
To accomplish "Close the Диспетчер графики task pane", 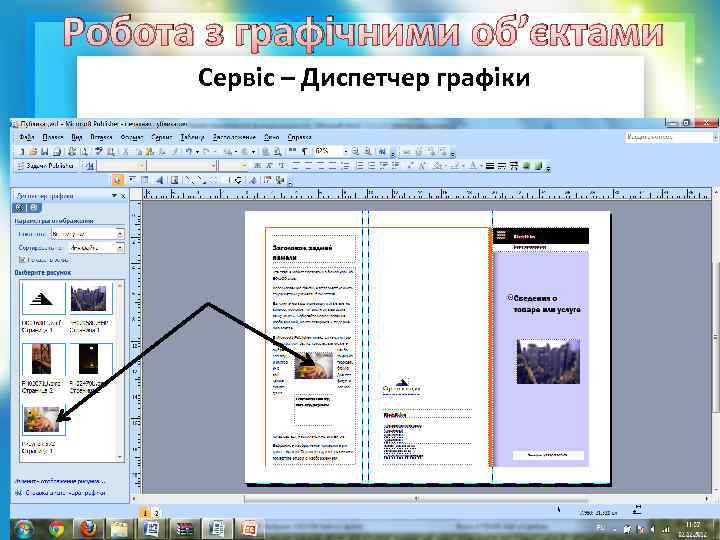I will [x=123, y=196].
